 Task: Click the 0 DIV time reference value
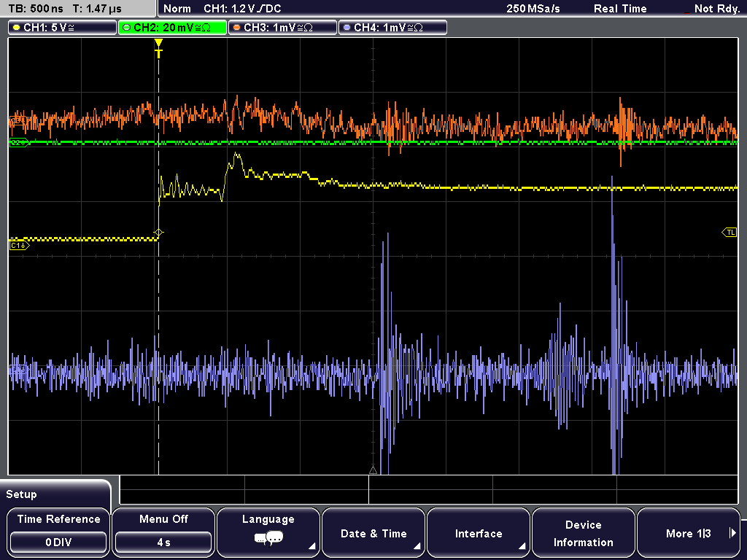point(58,542)
